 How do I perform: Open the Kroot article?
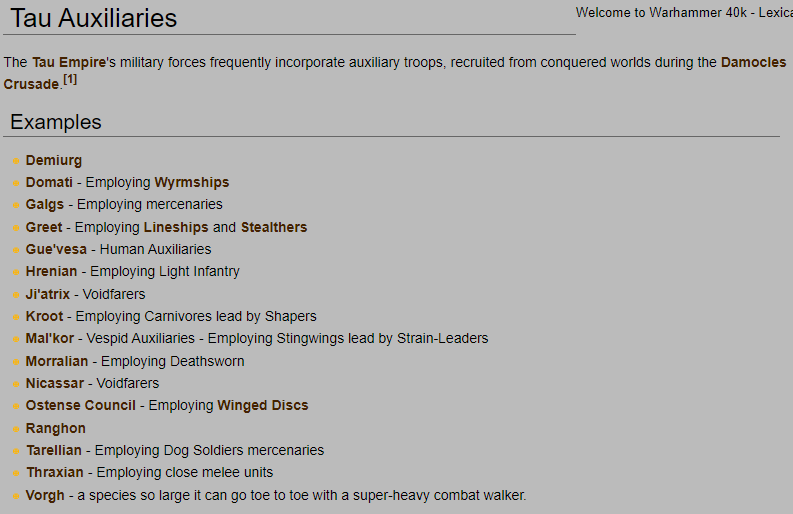tap(44, 316)
